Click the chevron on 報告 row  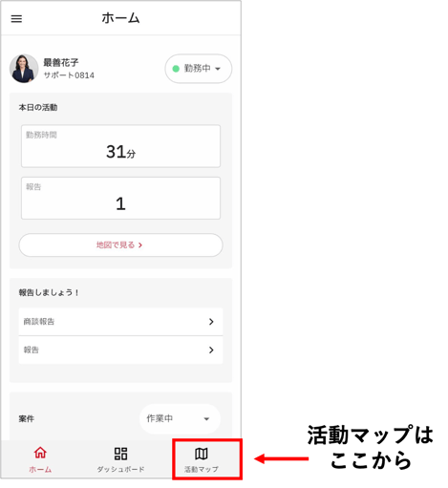tap(211, 350)
